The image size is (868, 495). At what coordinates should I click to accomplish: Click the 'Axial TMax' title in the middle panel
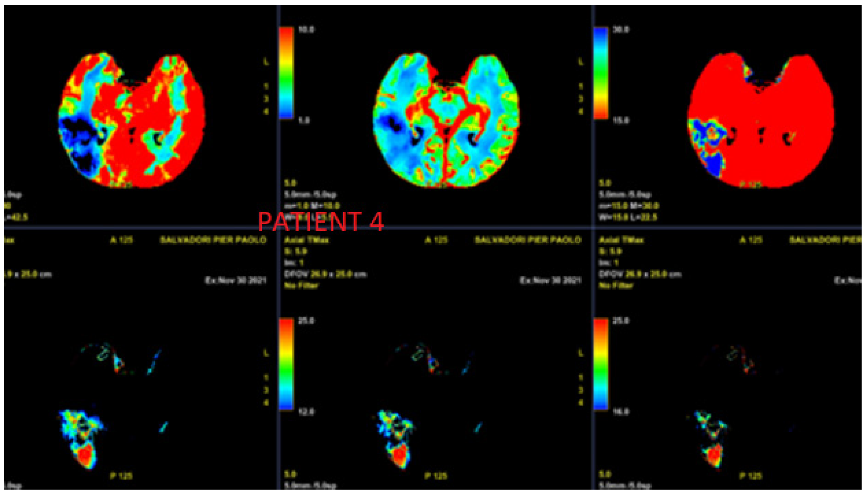(306, 240)
